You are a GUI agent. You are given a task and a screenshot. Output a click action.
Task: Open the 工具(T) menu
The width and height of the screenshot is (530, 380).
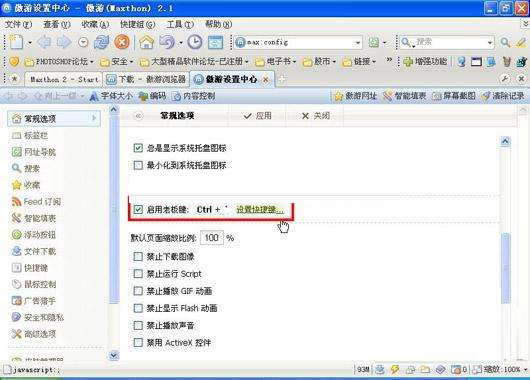point(180,24)
